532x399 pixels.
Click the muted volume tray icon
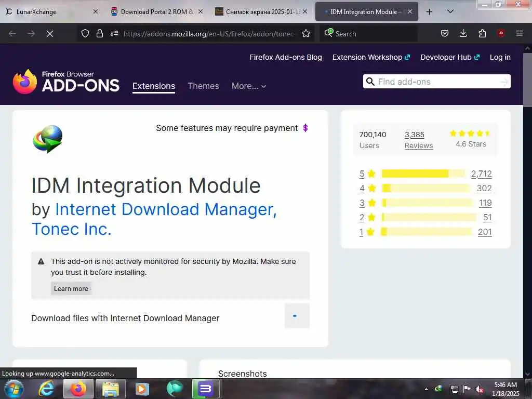tap(480, 389)
